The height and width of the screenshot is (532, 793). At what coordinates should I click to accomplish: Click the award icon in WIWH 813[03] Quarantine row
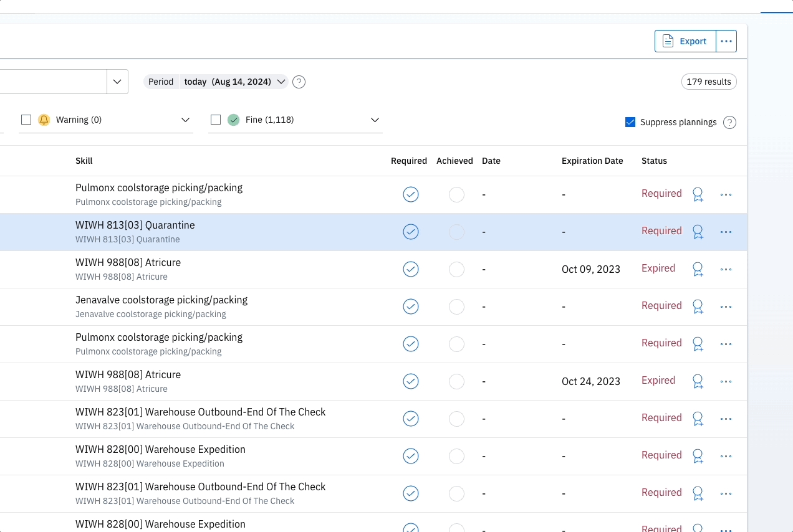pyautogui.click(x=698, y=232)
